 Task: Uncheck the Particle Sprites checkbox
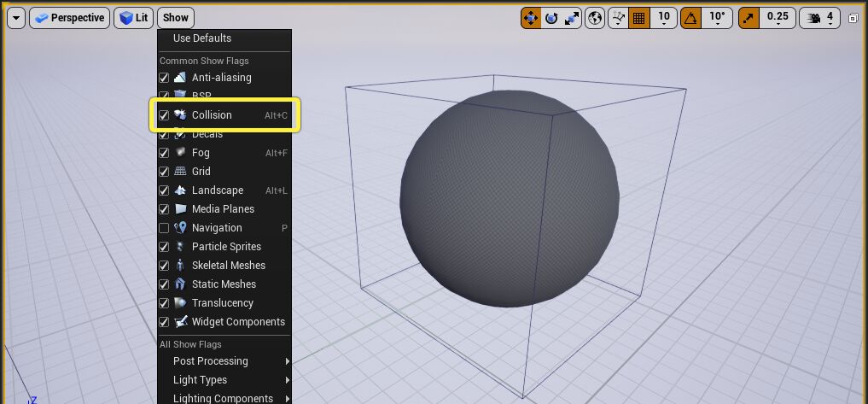click(x=164, y=247)
